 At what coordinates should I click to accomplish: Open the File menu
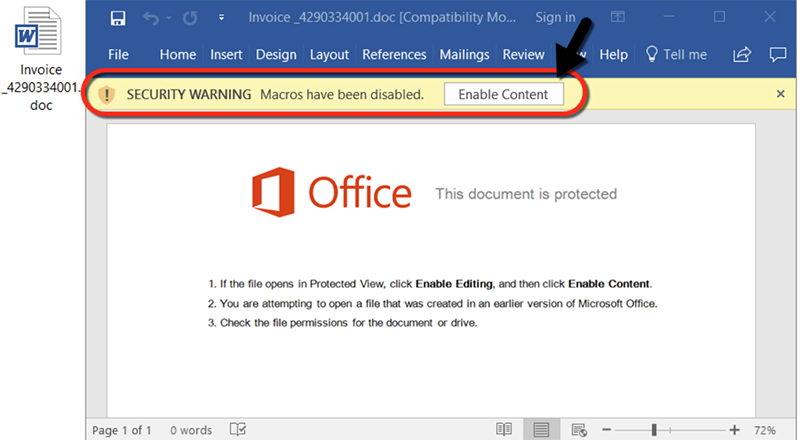[x=118, y=55]
